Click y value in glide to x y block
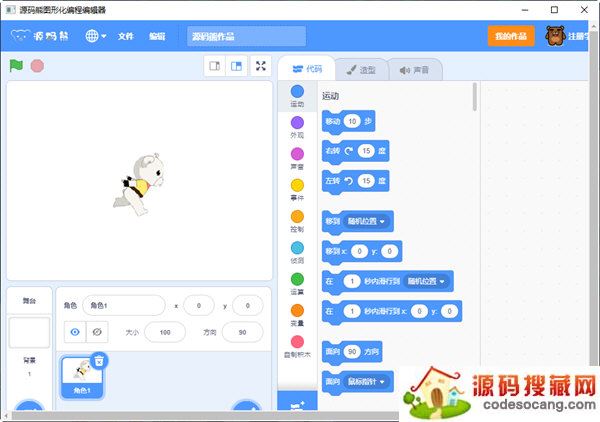The image size is (600, 422). (x=450, y=311)
